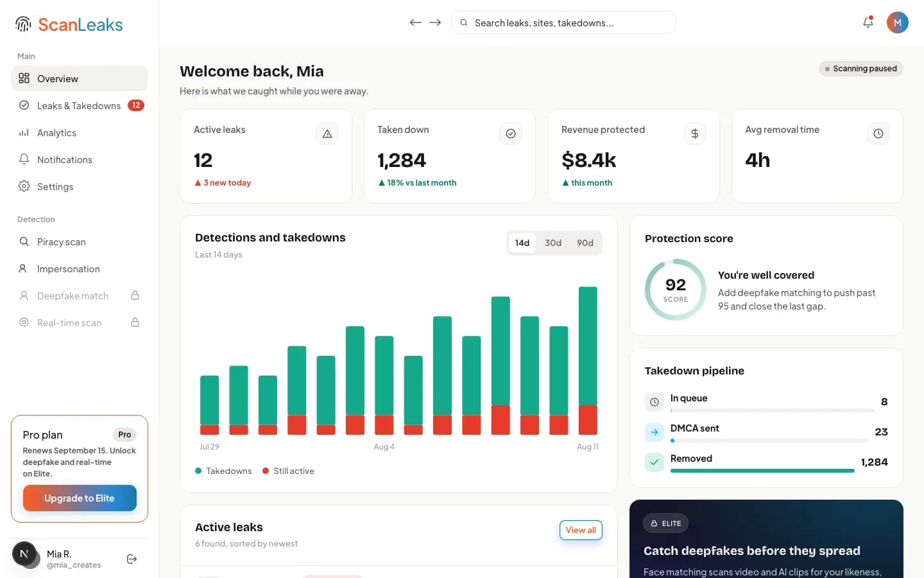Click the Active leaks warning triangle icon

pyautogui.click(x=327, y=134)
